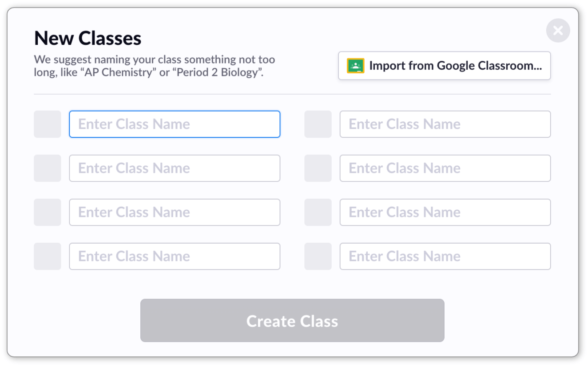Click the gray square in the third left row
Screen dimensions: 588x368
pos(48,212)
